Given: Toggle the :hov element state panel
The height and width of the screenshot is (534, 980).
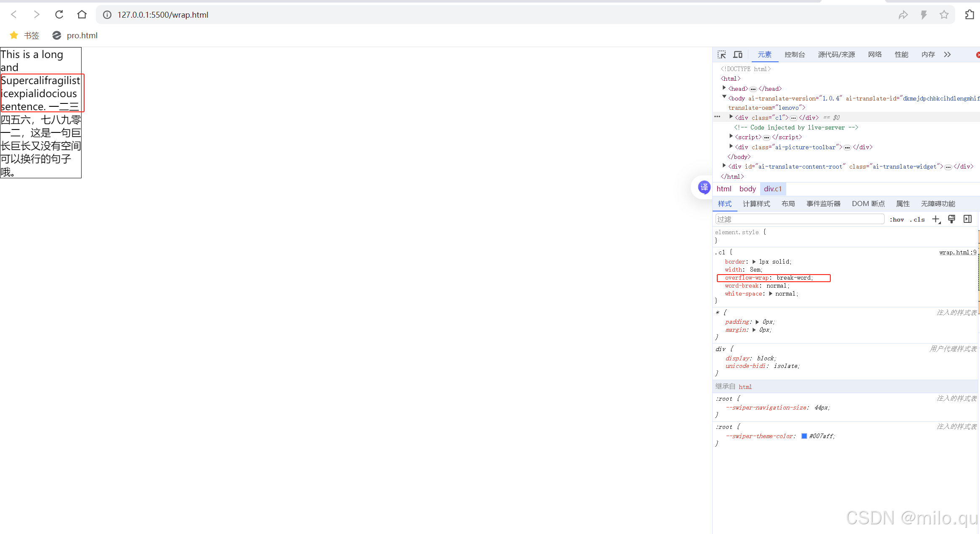Looking at the screenshot, I should [897, 219].
